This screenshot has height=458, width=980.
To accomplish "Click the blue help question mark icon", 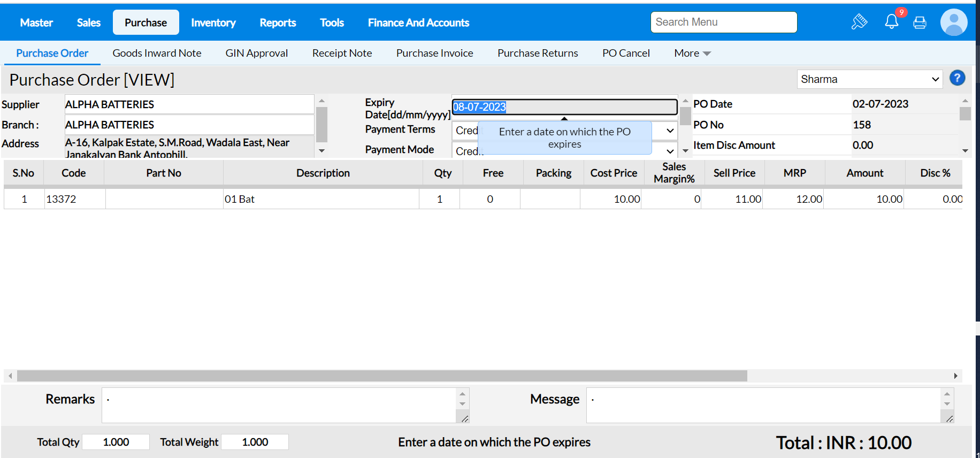I will (x=957, y=78).
